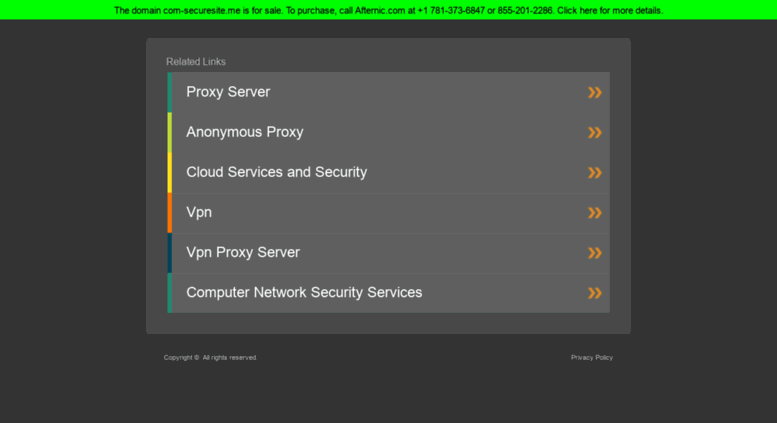This screenshot has width=777, height=423.
Task: Click the arrow icon beside Vpn Proxy Server
Action: point(595,253)
